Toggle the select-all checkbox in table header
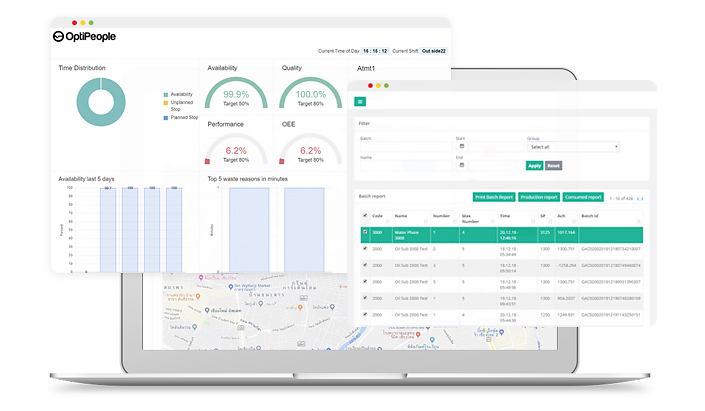Screen dimensions: 705x411 pos(365,215)
